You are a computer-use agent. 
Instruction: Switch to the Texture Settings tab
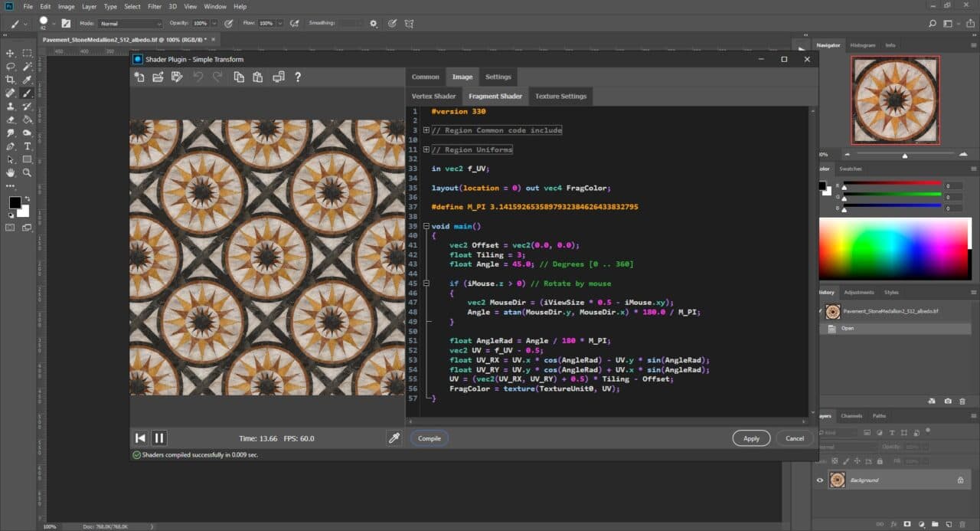click(560, 97)
